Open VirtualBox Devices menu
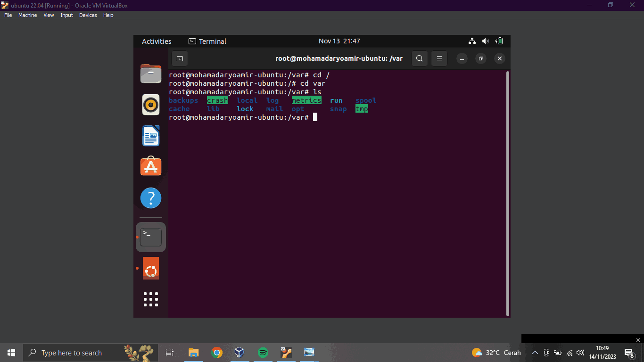Viewport: 644px width, 362px height. coord(88,15)
